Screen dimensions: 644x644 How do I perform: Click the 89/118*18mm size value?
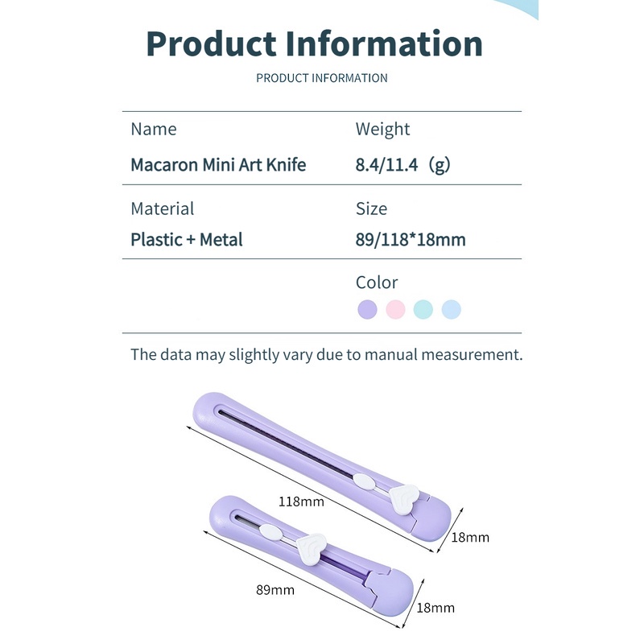click(411, 239)
